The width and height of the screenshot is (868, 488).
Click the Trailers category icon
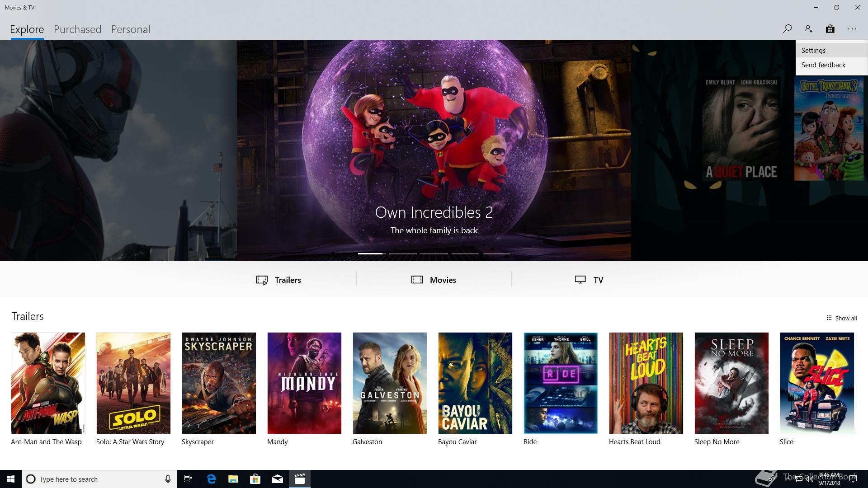262,280
